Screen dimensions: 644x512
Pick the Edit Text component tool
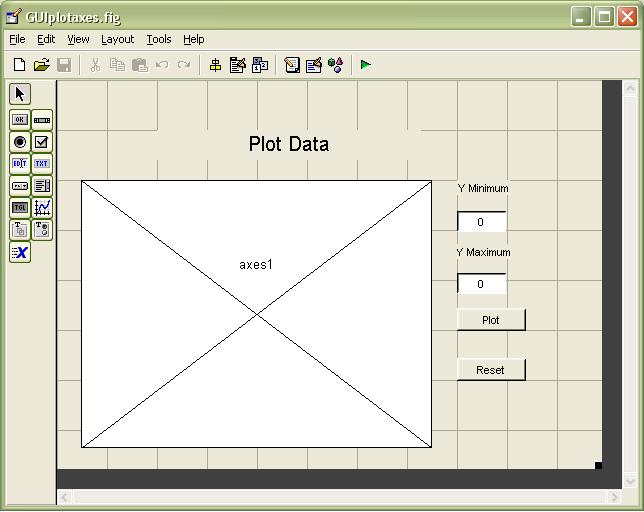tap(19, 164)
